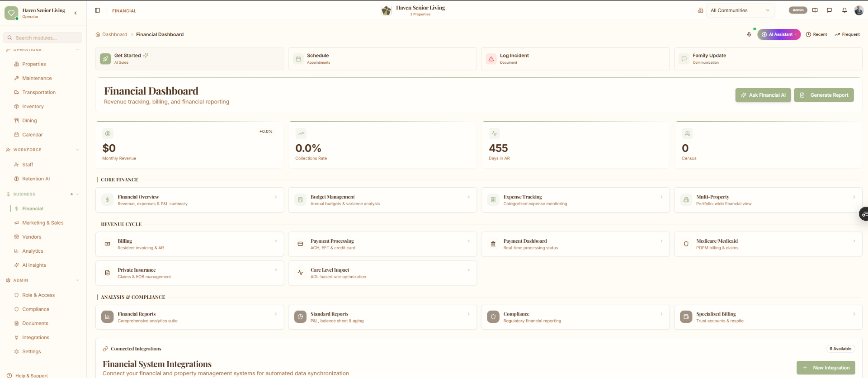Collapse the WORKFORCE section in sidebar

77,150
